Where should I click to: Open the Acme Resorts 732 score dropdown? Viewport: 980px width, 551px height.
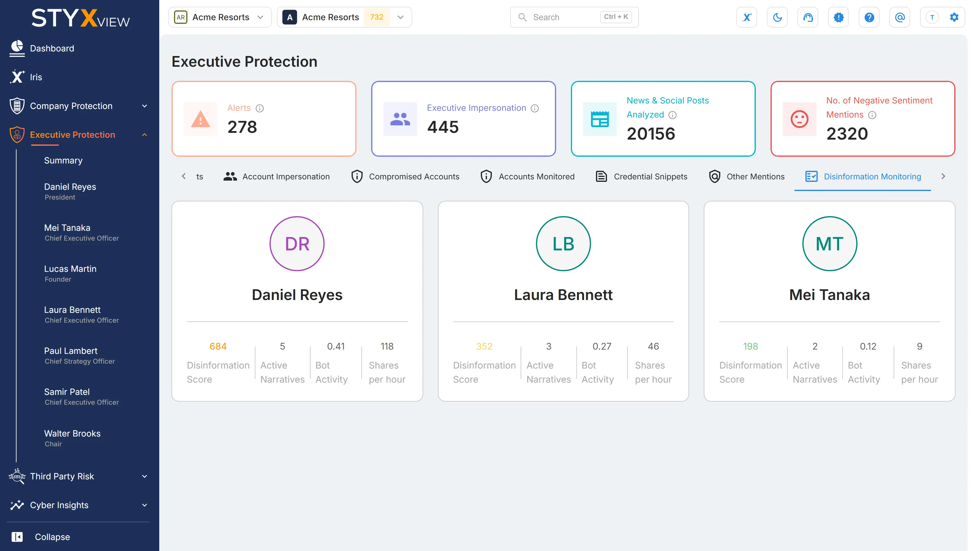coord(344,17)
